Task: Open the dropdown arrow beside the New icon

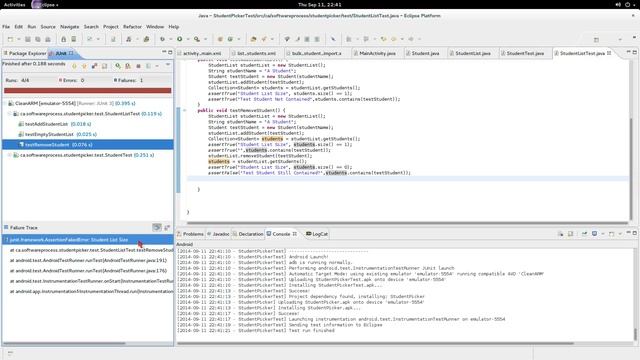Action: (18, 39)
